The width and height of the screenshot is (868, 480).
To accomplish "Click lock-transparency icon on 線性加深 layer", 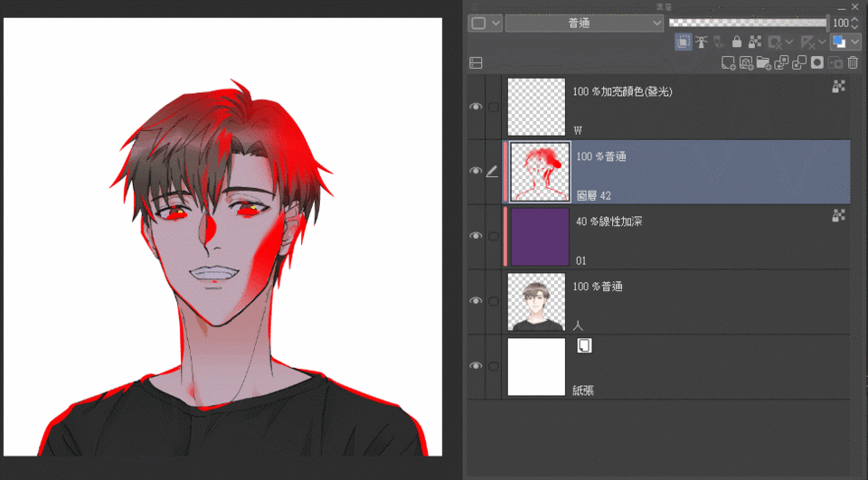I will (x=839, y=216).
